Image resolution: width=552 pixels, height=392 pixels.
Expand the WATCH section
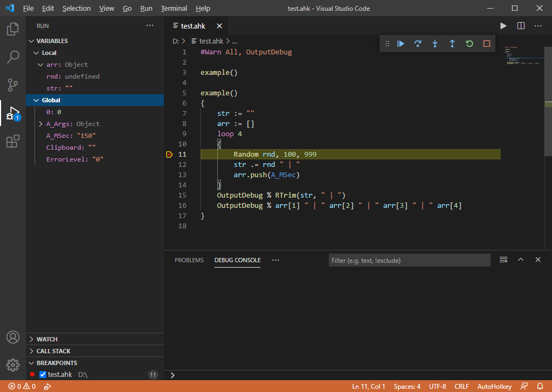tap(47, 339)
